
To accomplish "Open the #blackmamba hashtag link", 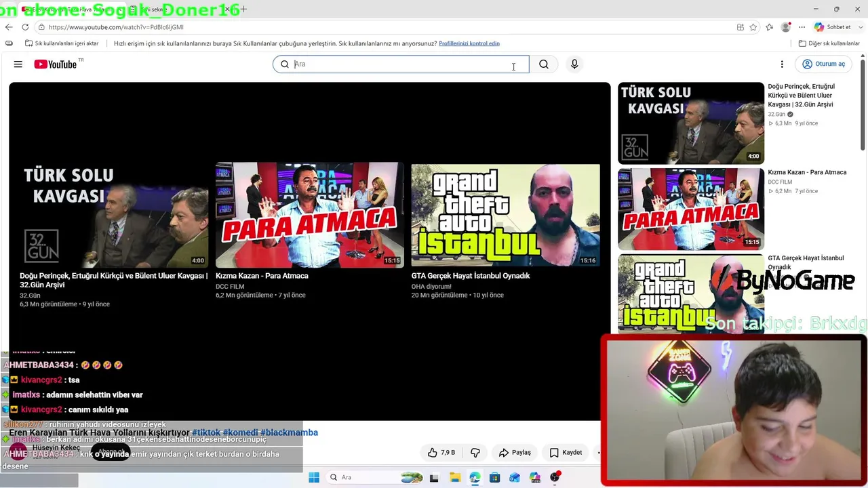I will coord(289,432).
